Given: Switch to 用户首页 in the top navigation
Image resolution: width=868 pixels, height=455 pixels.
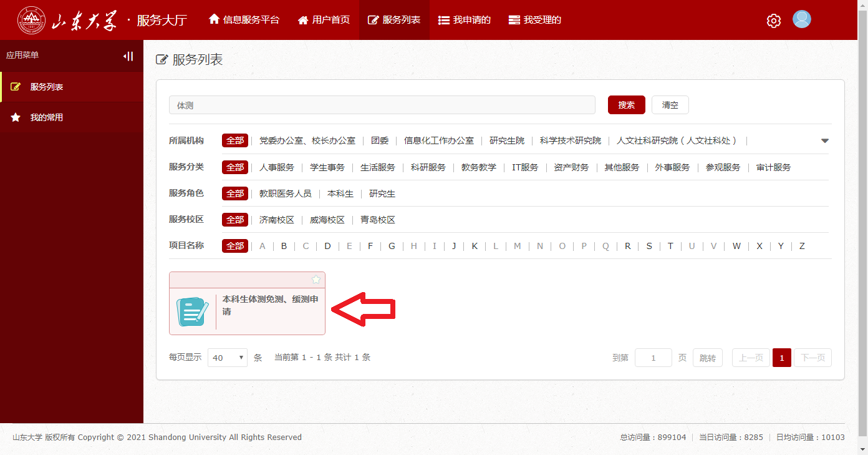Looking at the screenshot, I should pos(324,20).
